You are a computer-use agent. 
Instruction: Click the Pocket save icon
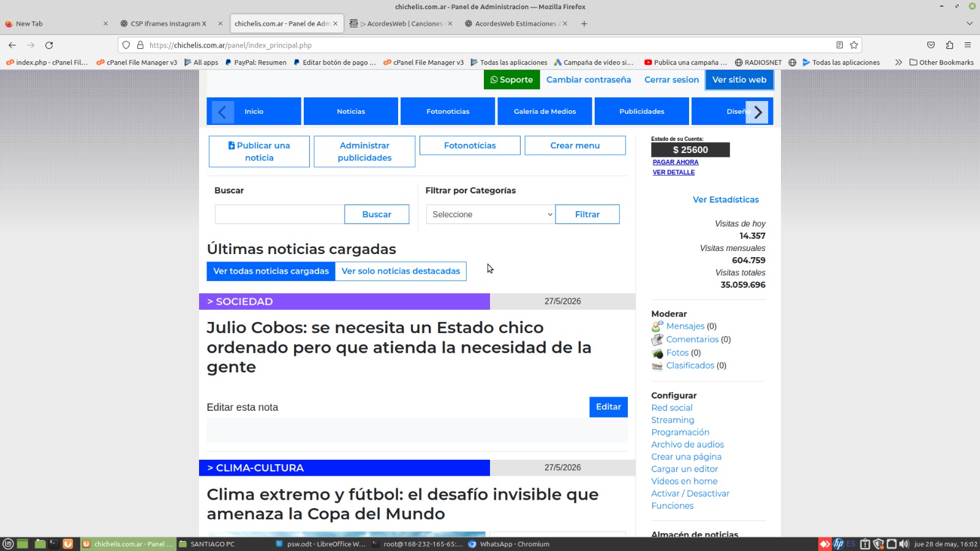click(931, 45)
